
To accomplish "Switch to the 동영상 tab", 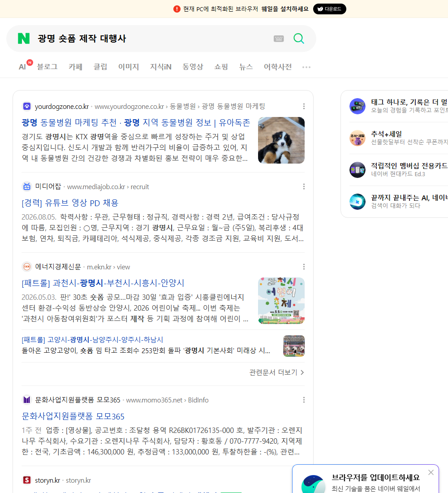I will point(193,67).
